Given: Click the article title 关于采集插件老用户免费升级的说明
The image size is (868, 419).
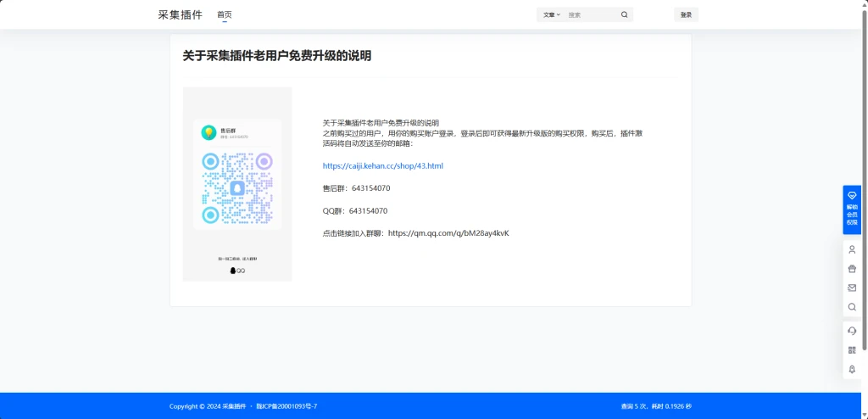Looking at the screenshot, I should click(277, 56).
